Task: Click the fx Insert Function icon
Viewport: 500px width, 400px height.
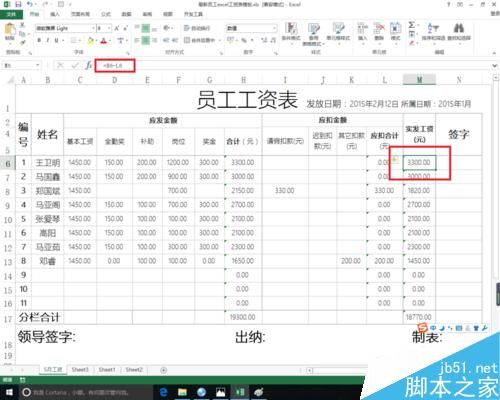Action: point(88,65)
